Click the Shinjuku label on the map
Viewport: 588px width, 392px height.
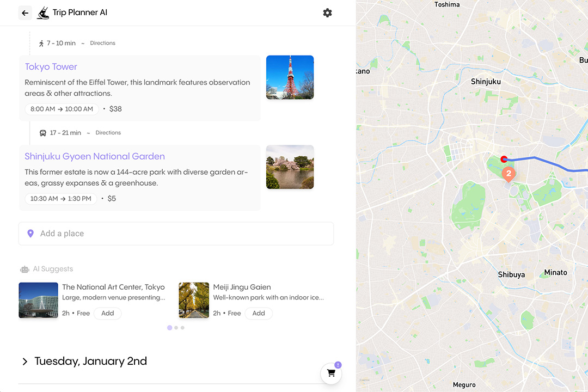[486, 82]
